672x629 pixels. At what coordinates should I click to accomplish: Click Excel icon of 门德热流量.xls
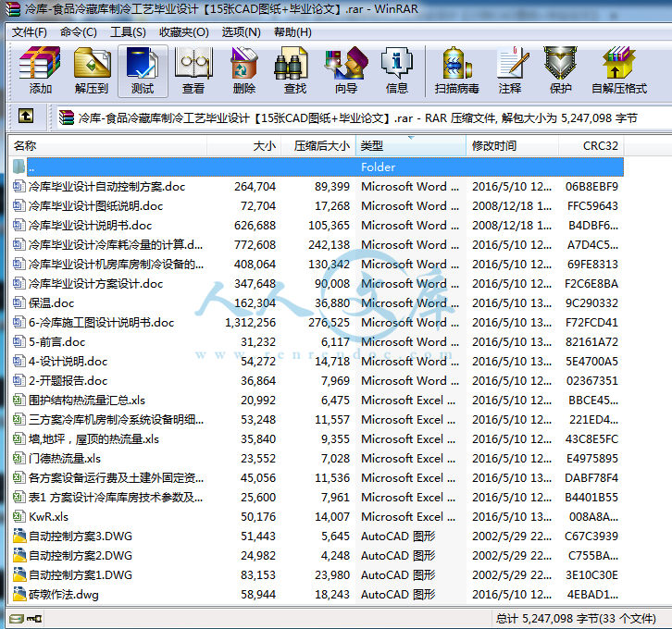19,458
